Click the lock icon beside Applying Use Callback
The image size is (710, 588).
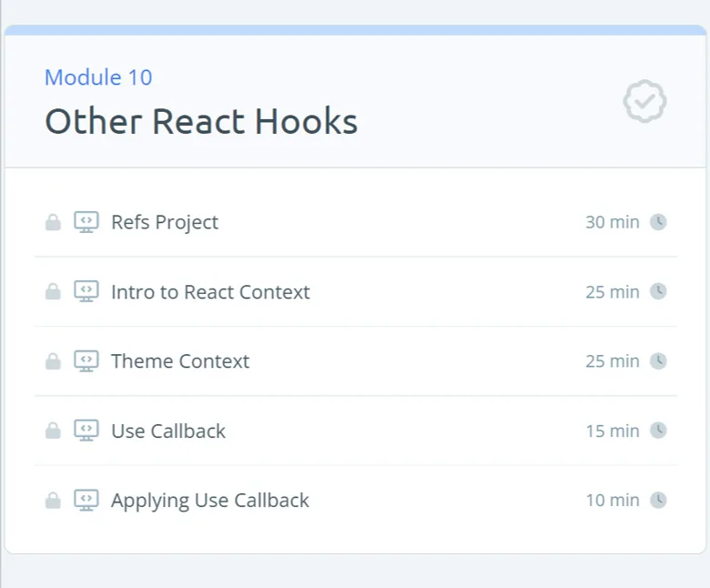coord(53,501)
